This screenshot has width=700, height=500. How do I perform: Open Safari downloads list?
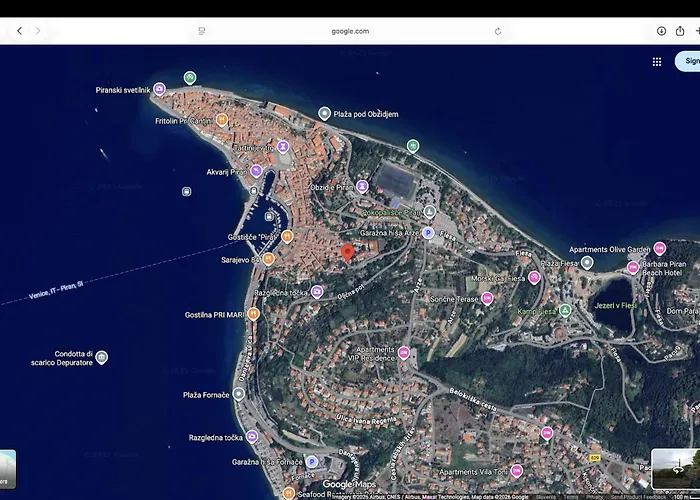click(661, 31)
